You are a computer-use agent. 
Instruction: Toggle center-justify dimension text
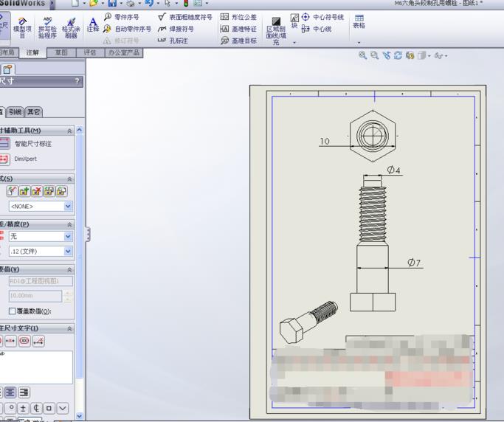click(x=10, y=392)
